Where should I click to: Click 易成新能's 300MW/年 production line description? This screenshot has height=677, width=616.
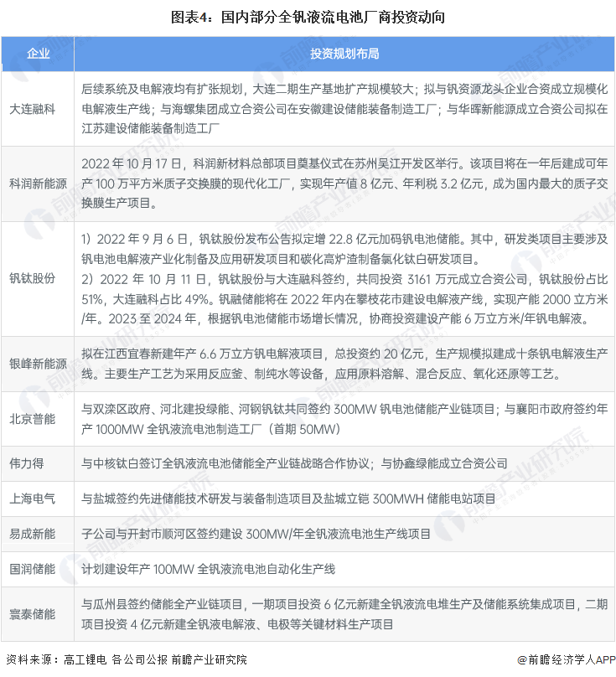tap(256, 533)
